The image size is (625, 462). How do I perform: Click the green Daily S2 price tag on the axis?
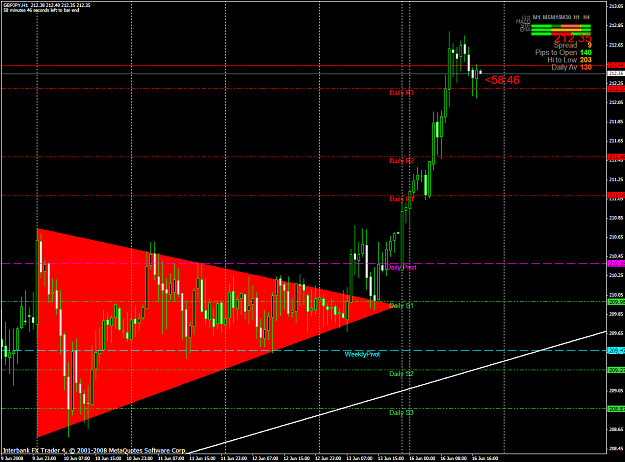point(616,370)
